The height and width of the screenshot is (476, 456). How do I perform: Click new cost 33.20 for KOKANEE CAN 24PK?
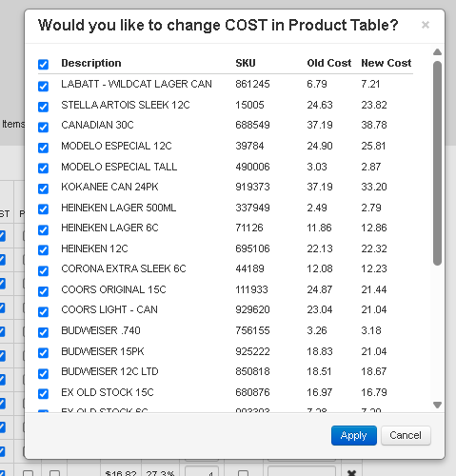(x=374, y=187)
